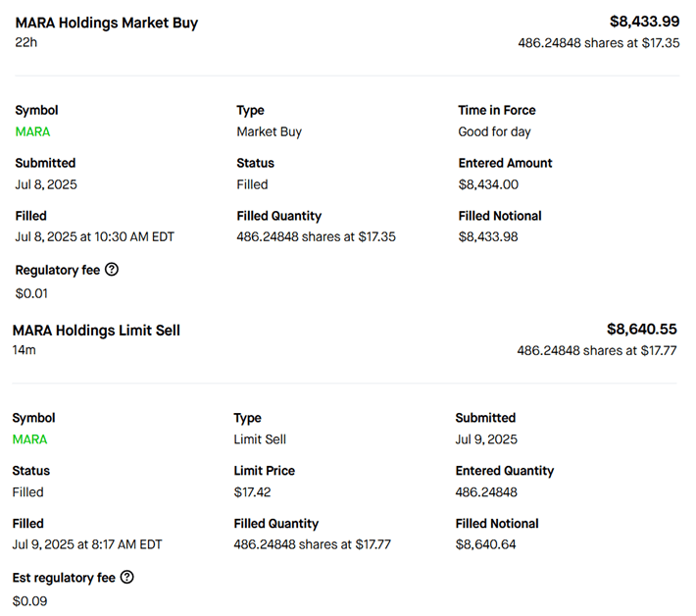
Task: Collapse the MARA Holdings Market Buy header
Action: pos(107,23)
